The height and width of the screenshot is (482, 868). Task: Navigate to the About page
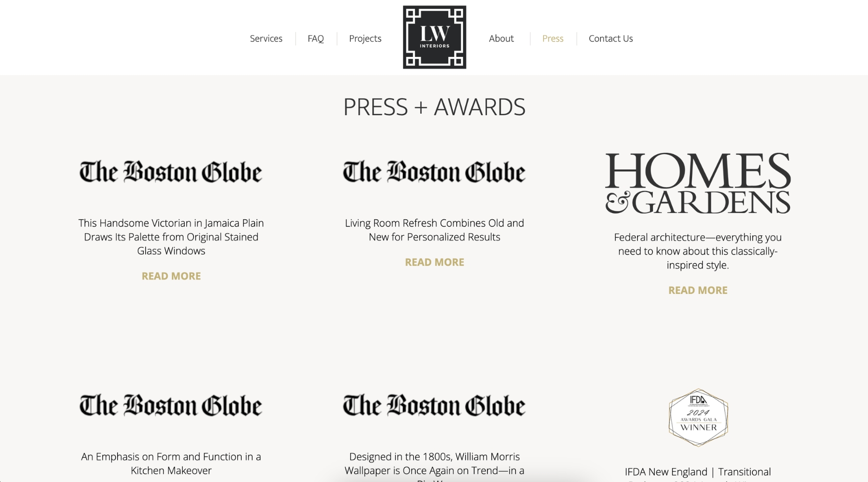pyautogui.click(x=502, y=39)
